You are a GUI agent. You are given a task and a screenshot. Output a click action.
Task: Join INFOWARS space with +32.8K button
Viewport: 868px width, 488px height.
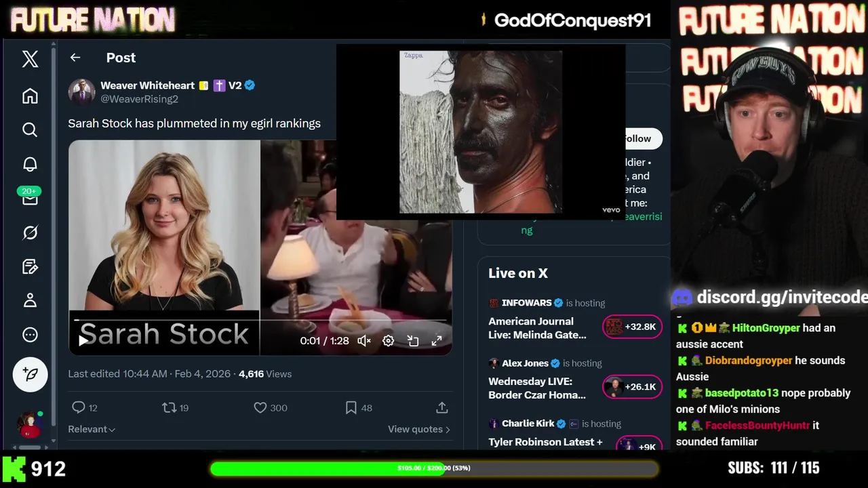632,327
